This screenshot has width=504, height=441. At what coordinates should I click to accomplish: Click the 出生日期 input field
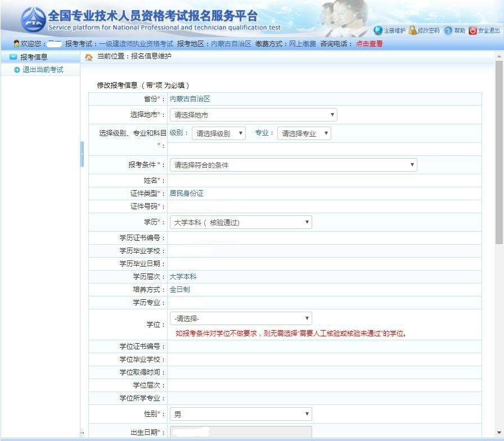click(240, 432)
